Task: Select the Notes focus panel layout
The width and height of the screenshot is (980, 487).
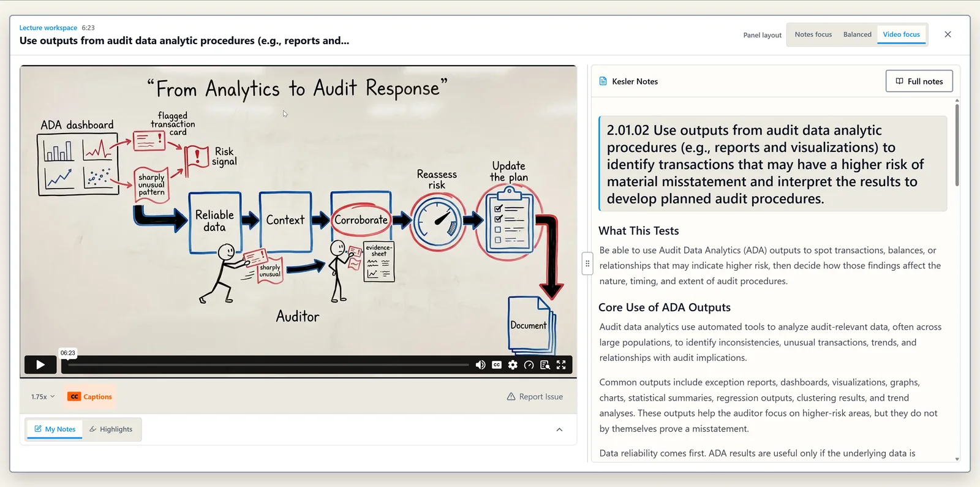Action: (813, 34)
